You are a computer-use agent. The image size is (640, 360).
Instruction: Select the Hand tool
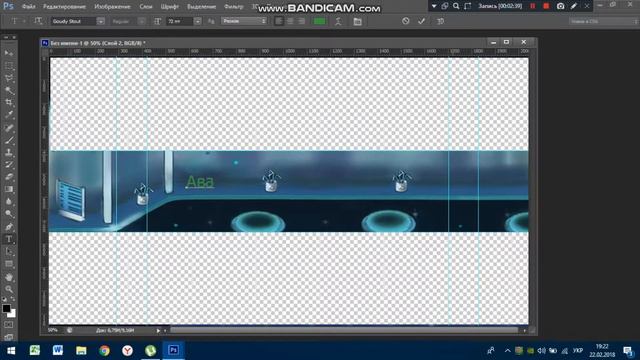(x=9, y=277)
